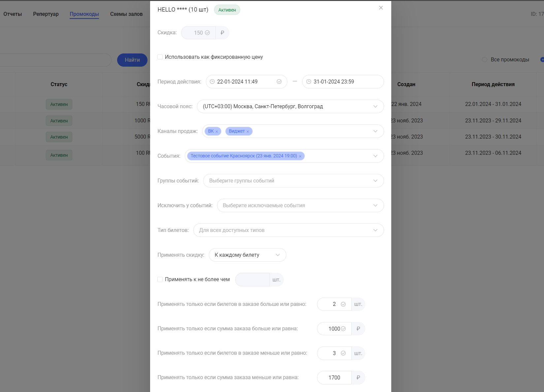544x392 pixels.
Task: Click the Активен status badge in the dialog header
Action: [227, 10]
